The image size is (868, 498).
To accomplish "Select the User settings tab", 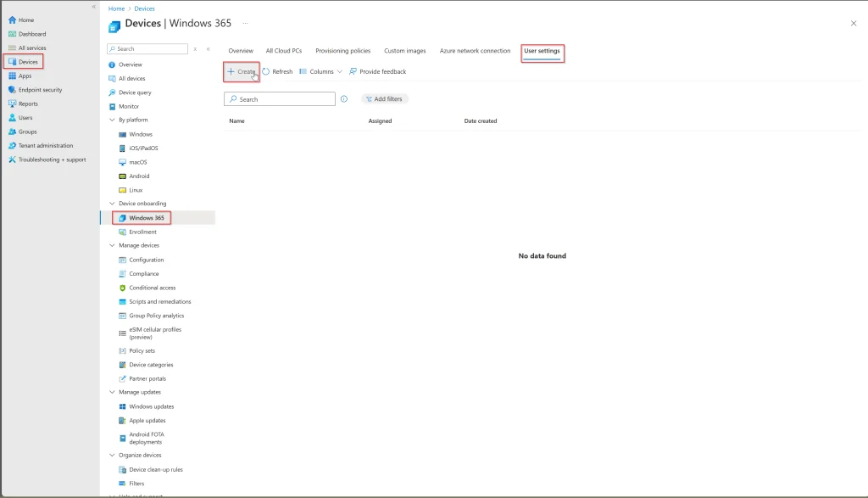I will [x=542, y=51].
